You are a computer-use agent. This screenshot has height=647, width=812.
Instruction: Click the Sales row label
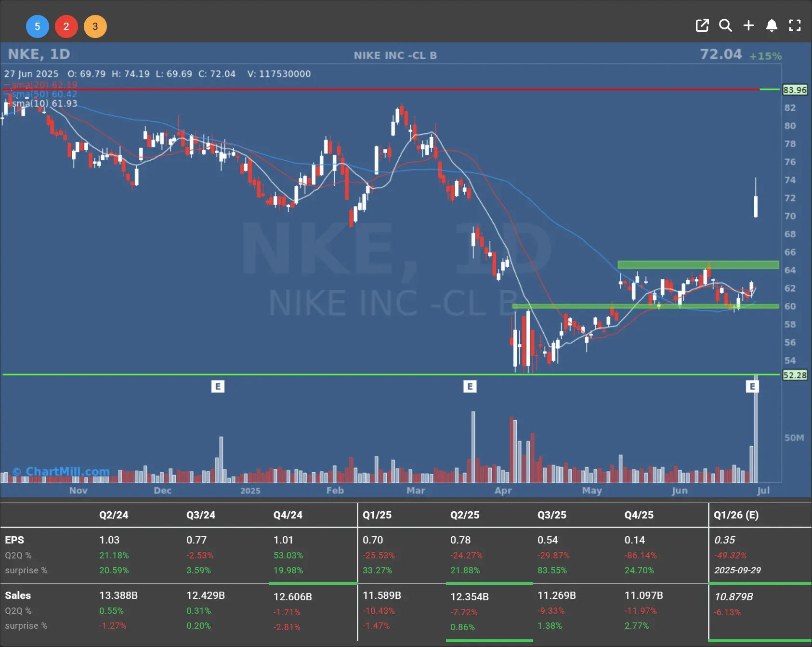click(x=18, y=595)
